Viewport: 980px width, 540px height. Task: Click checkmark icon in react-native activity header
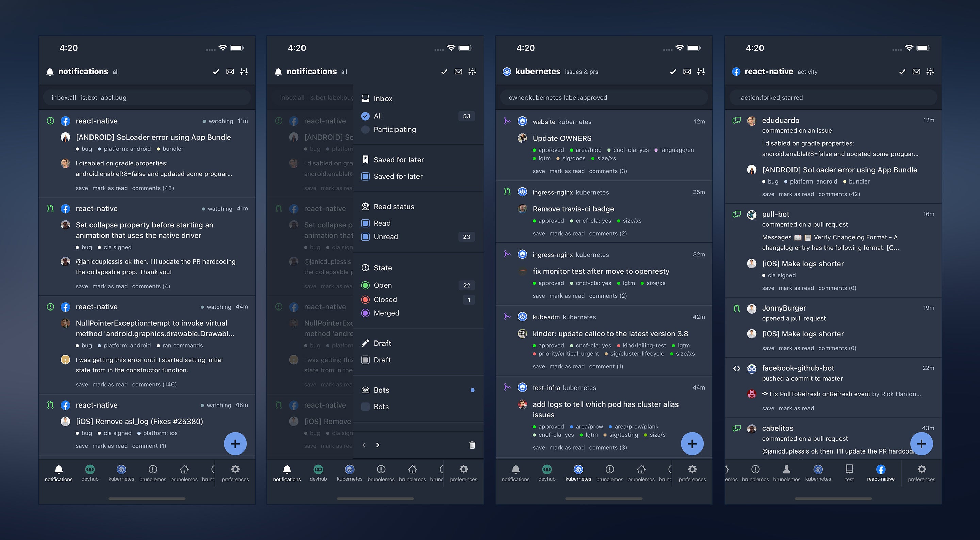point(902,72)
